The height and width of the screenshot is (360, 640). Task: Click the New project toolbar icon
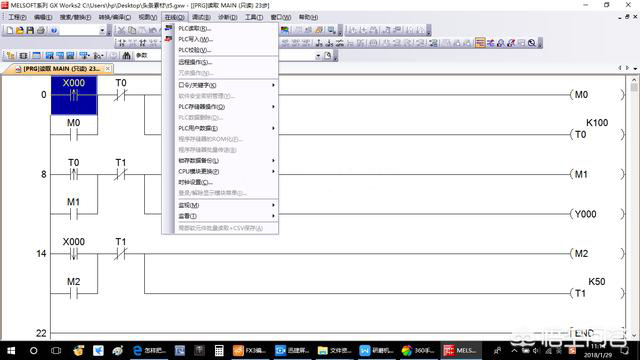[10, 30]
